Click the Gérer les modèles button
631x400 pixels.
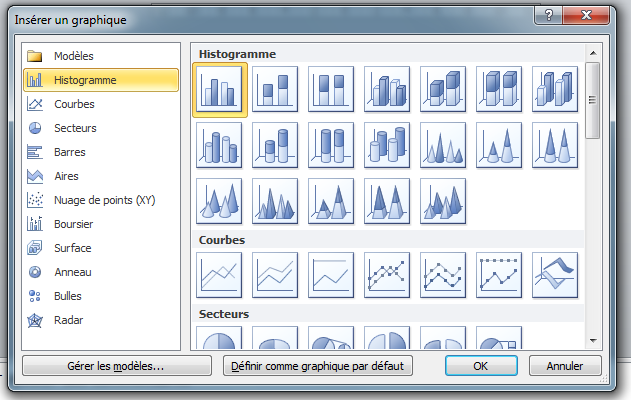[x=117, y=366]
